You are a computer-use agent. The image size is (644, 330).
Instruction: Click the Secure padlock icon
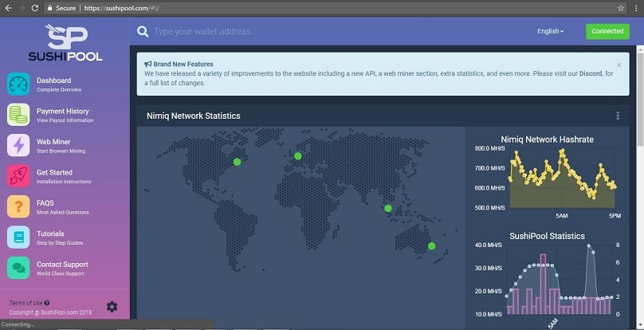[x=49, y=8]
